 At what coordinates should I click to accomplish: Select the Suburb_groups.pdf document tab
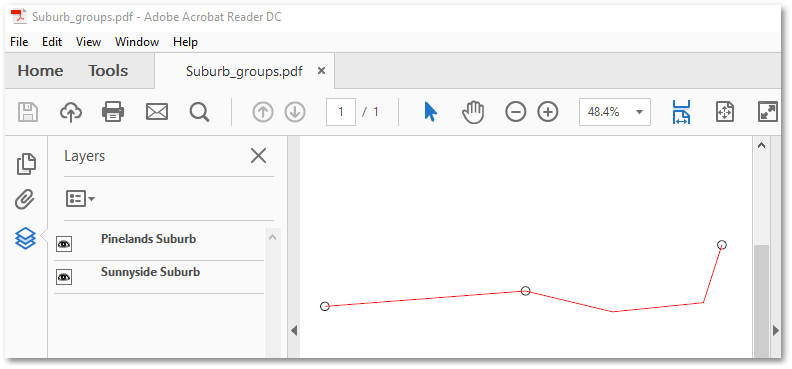[x=244, y=71]
